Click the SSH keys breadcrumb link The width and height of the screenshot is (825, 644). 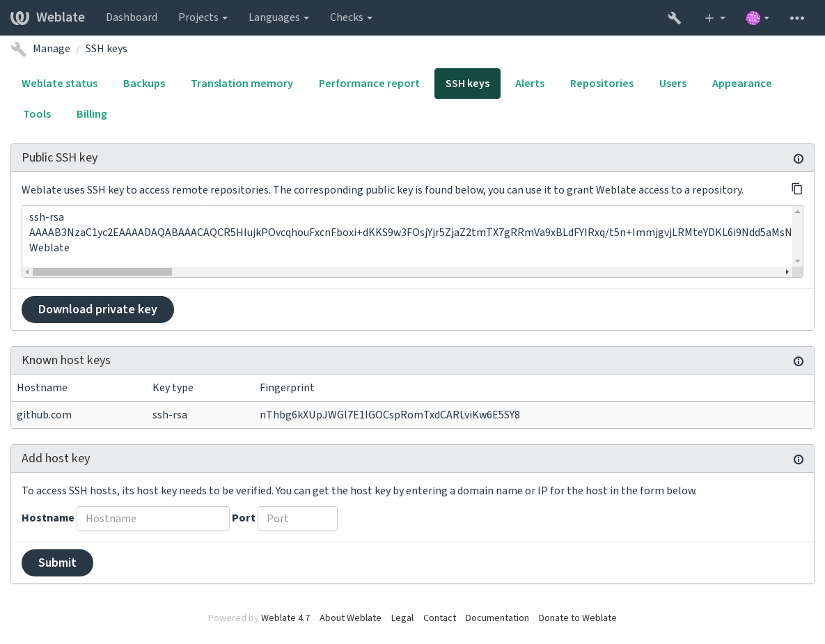106,49
